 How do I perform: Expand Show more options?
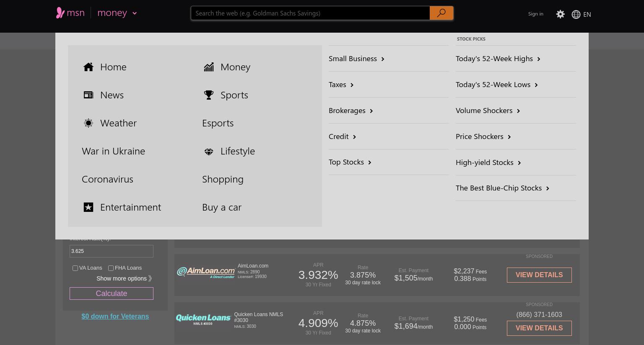pos(124,278)
